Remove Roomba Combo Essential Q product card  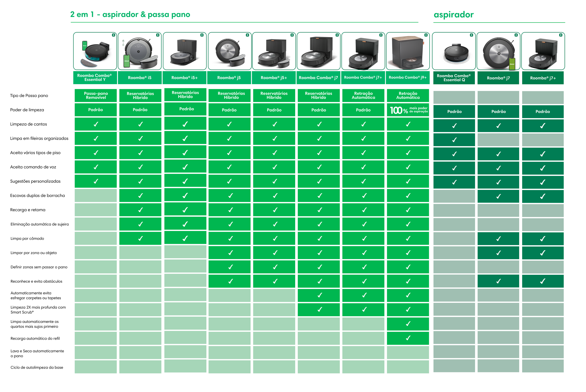point(472,35)
